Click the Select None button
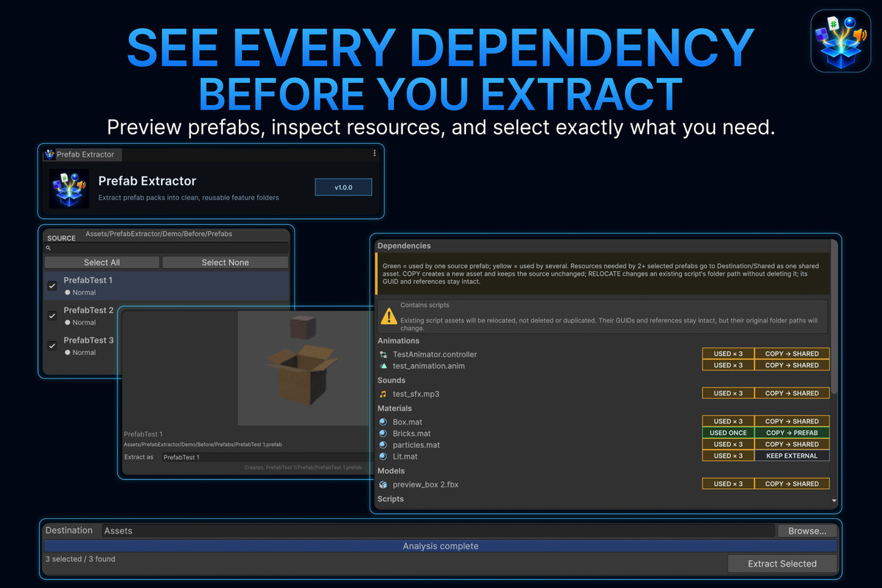This screenshot has height=588, width=882. [225, 262]
